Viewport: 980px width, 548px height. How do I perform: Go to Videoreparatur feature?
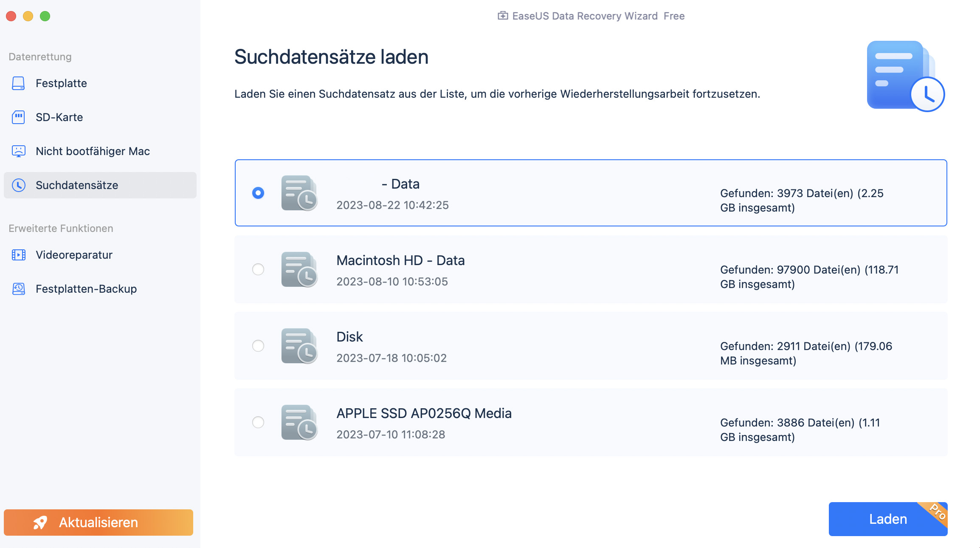pyautogui.click(x=100, y=255)
